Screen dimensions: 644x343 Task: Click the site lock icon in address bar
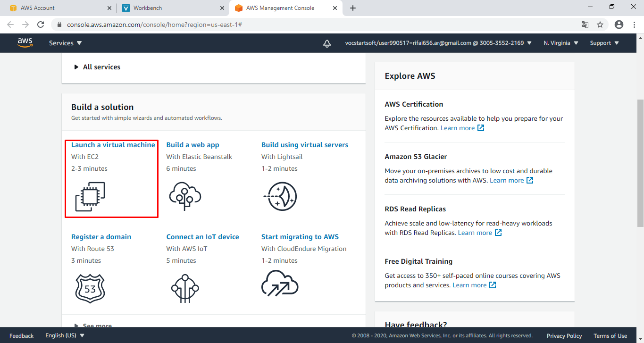59,25
